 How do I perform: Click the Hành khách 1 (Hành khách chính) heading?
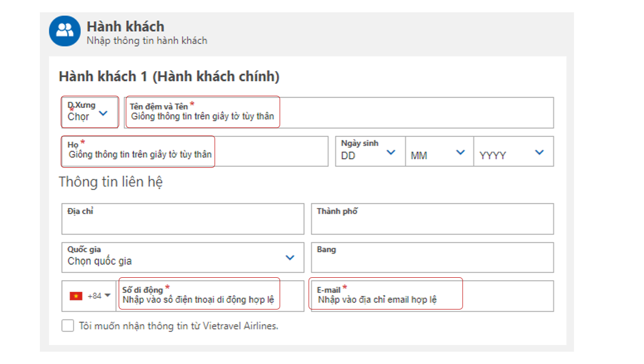point(169,77)
